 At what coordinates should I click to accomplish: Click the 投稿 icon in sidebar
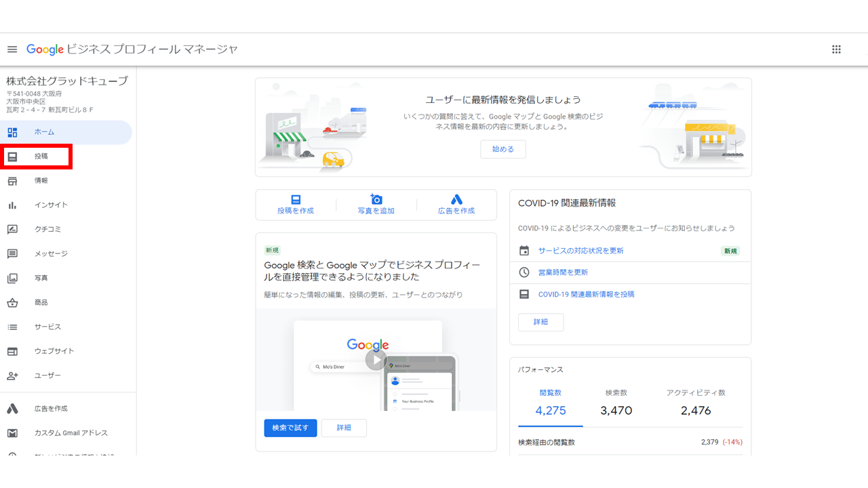12,157
